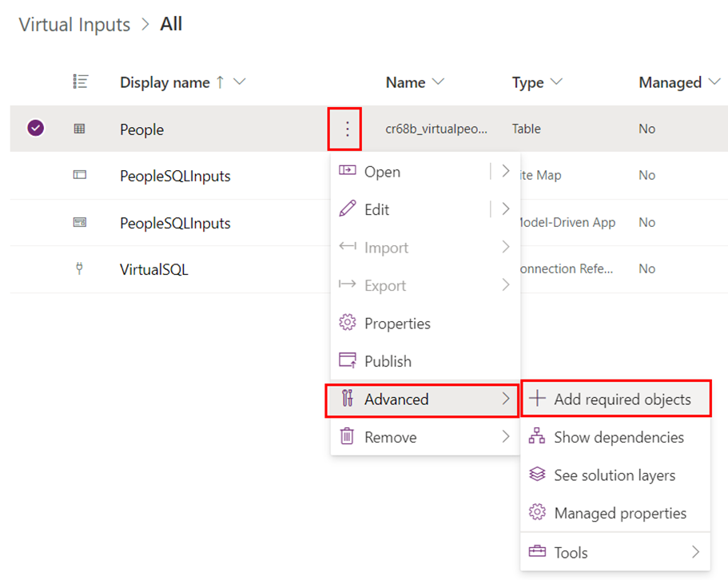This screenshot has width=728, height=580.
Task: Open the Managed column filter dropdown
Action: (x=715, y=82)
